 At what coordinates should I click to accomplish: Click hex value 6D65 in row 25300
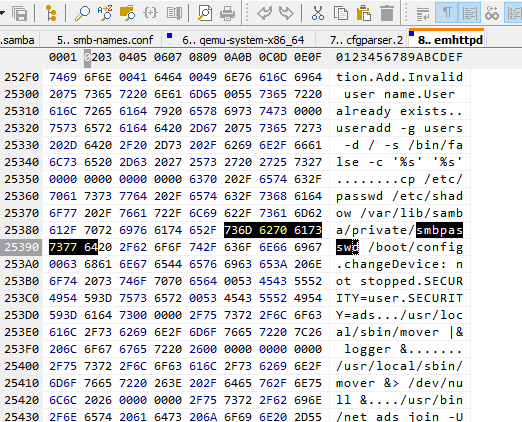(x=203, y=94)
